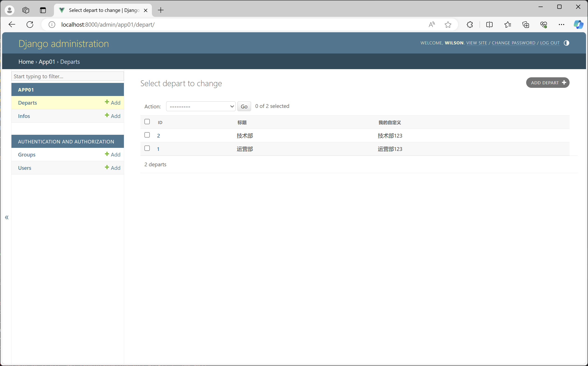Check the checkbox for row ID 1

point(147,148)
